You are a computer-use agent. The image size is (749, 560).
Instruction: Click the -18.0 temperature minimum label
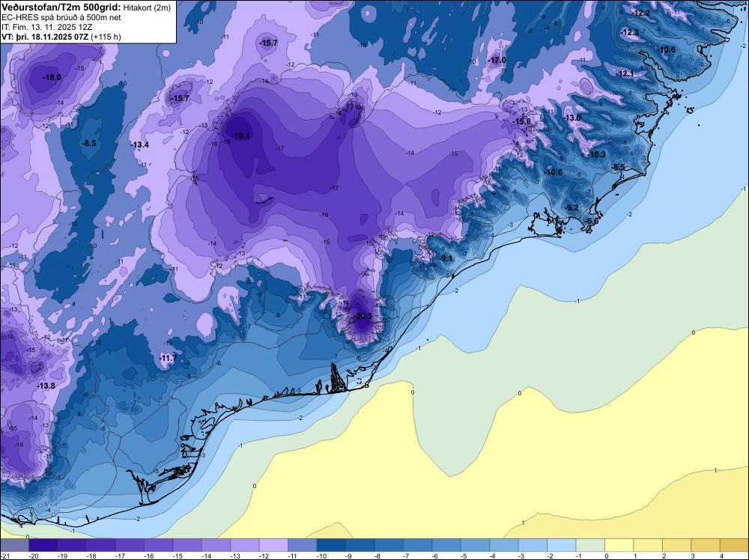click(52, 77)
